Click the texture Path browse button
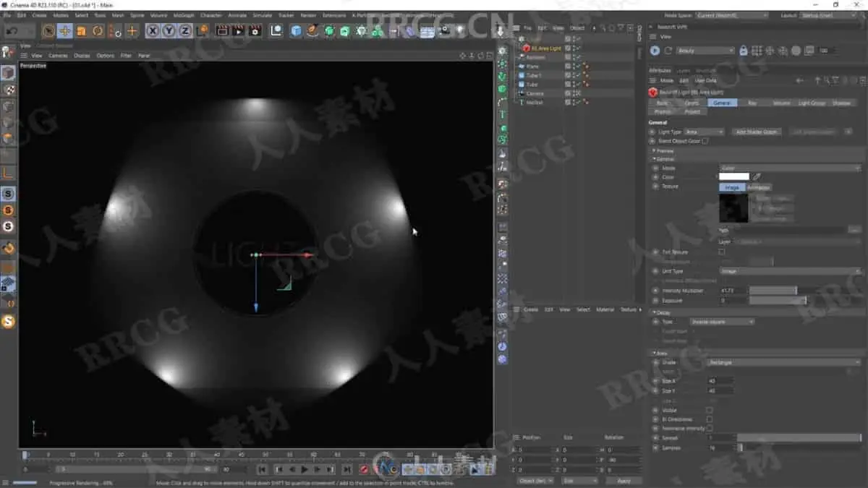868x488 pixels. pos(855,230)
